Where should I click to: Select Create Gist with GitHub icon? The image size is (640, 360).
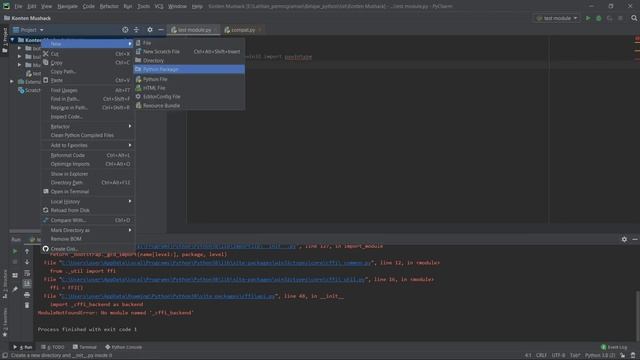[x=88, y=249]
